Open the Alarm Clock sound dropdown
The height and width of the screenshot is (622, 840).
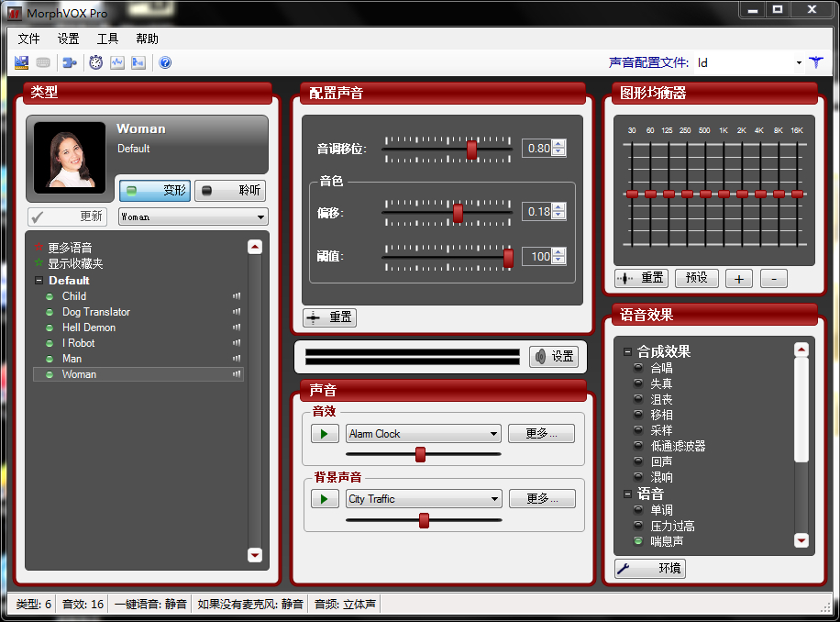coord(424,434)
